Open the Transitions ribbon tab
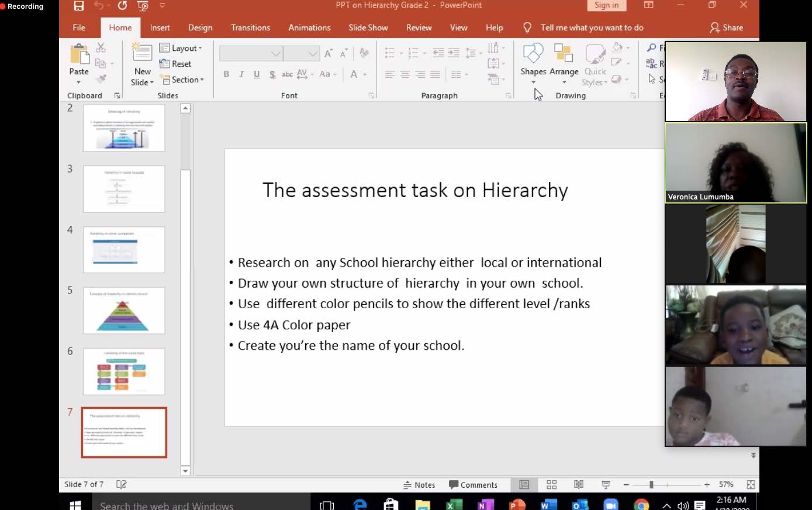 pyautogui.click(x=250, y=27)
